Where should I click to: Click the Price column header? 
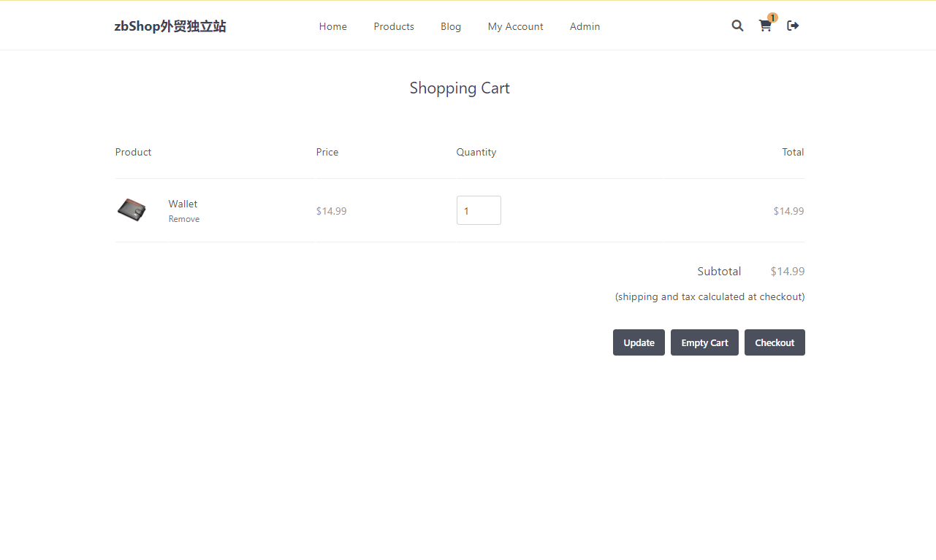point(327,152)
